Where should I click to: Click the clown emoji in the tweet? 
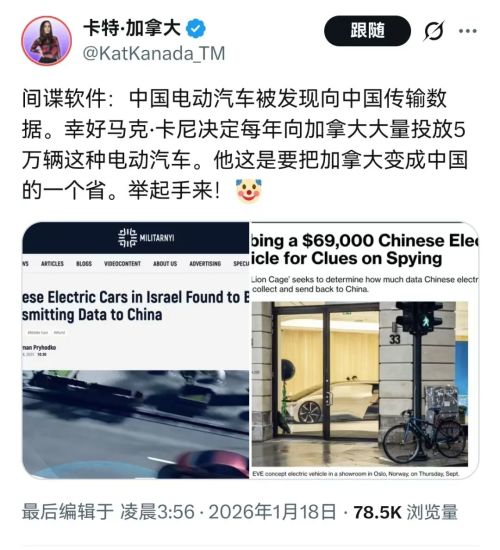click(x=249, y=190)
